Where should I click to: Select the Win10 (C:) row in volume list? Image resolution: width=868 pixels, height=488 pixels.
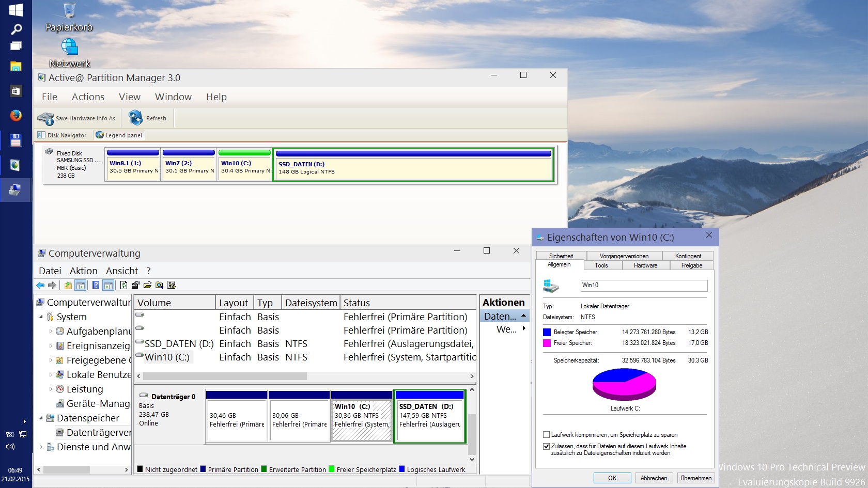coord(305,357)
